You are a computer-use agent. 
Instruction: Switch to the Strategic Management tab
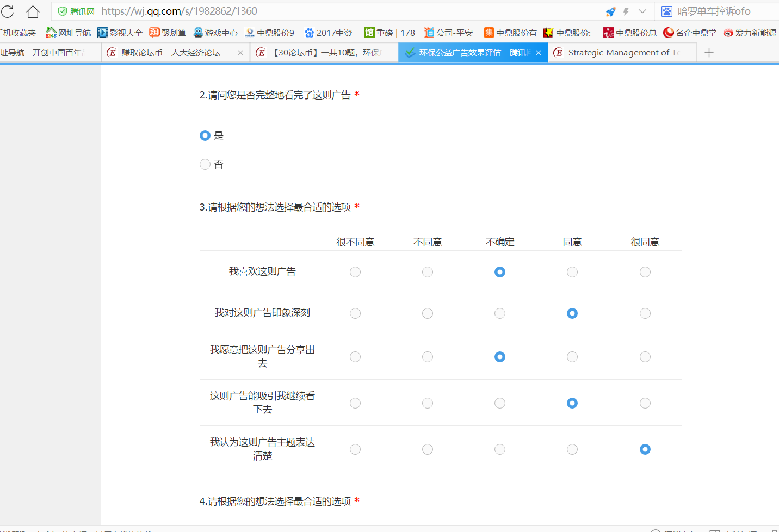click(x=622, y=53)
